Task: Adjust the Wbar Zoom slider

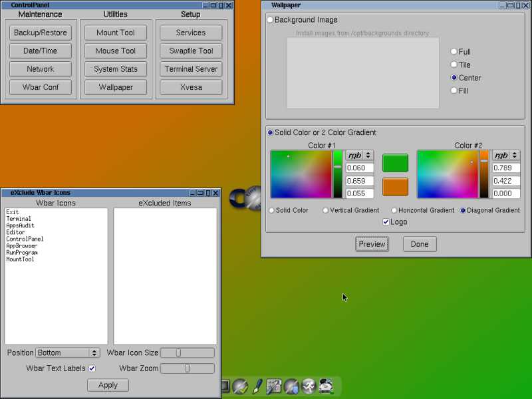Action: click(x=187, y=368)
